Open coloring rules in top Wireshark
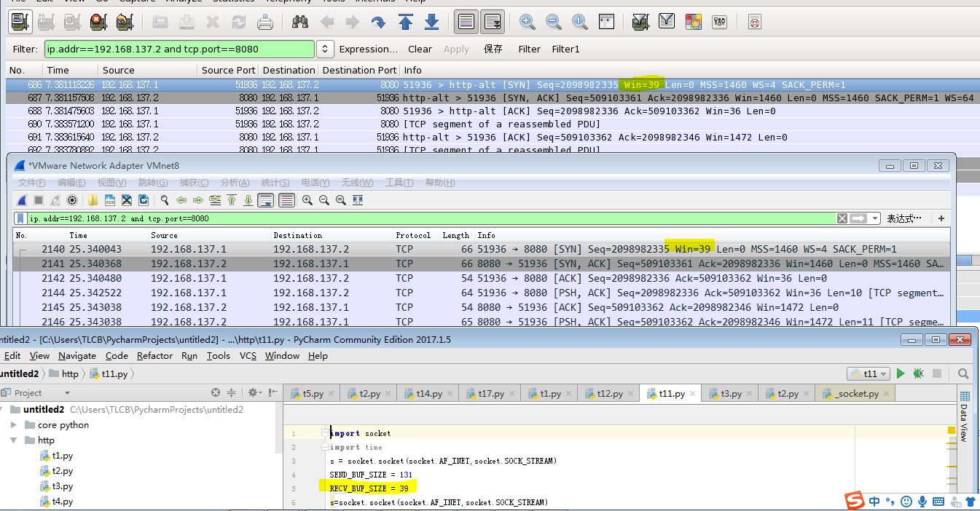The image size is (980, 511). pos(693,22)
